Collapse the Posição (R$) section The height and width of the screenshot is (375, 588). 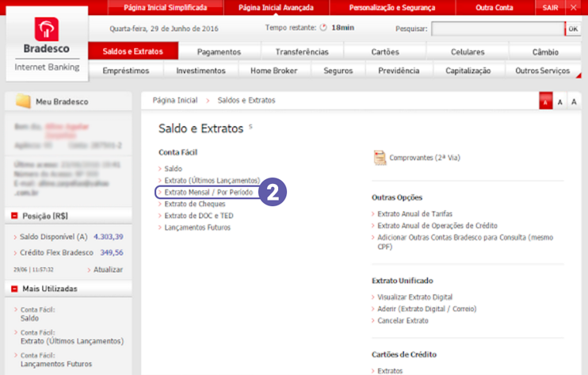point(14,216)
